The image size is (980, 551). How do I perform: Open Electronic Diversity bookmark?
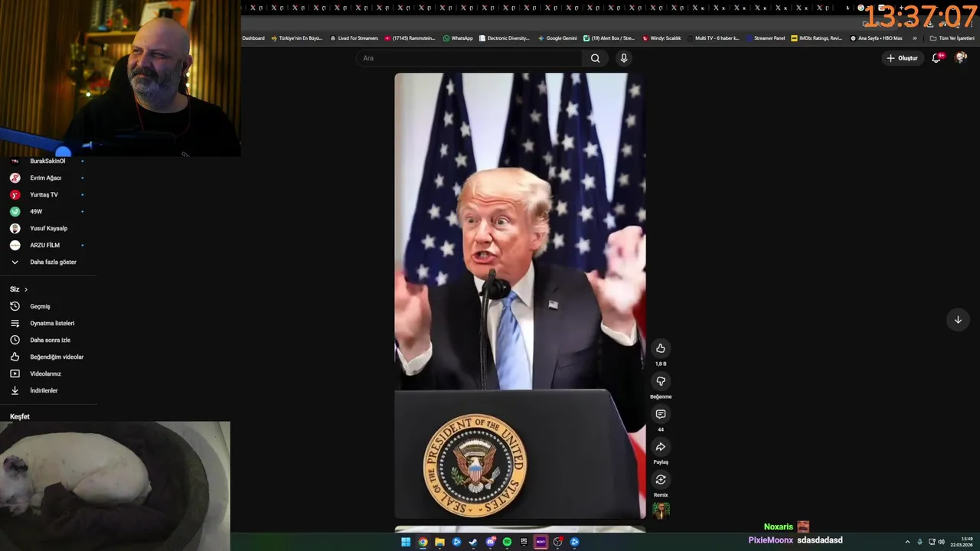tap(505, 38)
